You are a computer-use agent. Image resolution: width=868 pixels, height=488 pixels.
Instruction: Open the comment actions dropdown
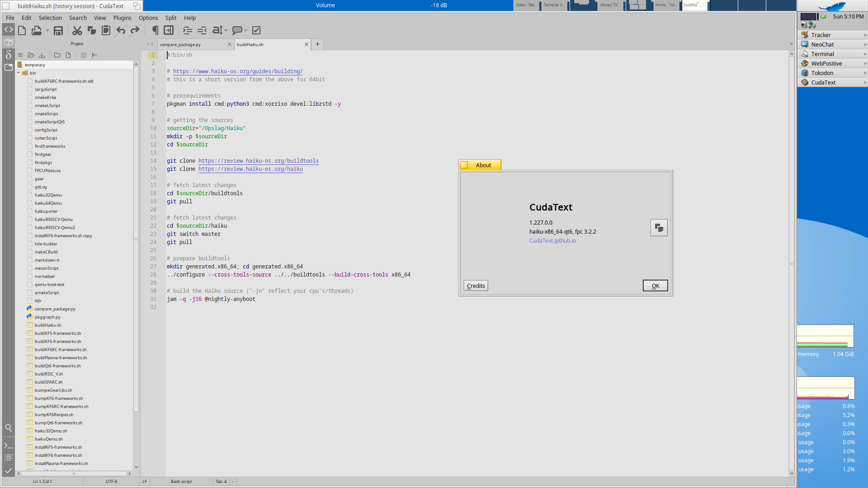(x=240, y=30)
